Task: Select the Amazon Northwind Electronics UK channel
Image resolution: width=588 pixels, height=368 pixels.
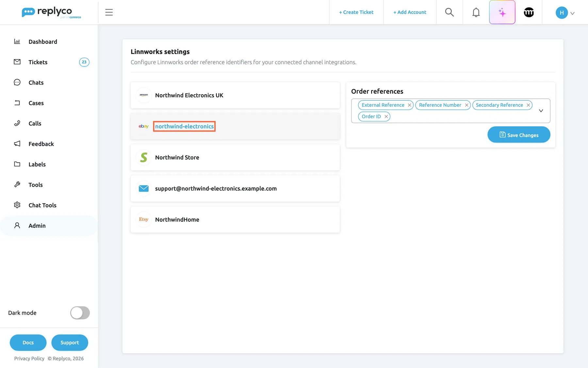Action: (x=235, y=95)
